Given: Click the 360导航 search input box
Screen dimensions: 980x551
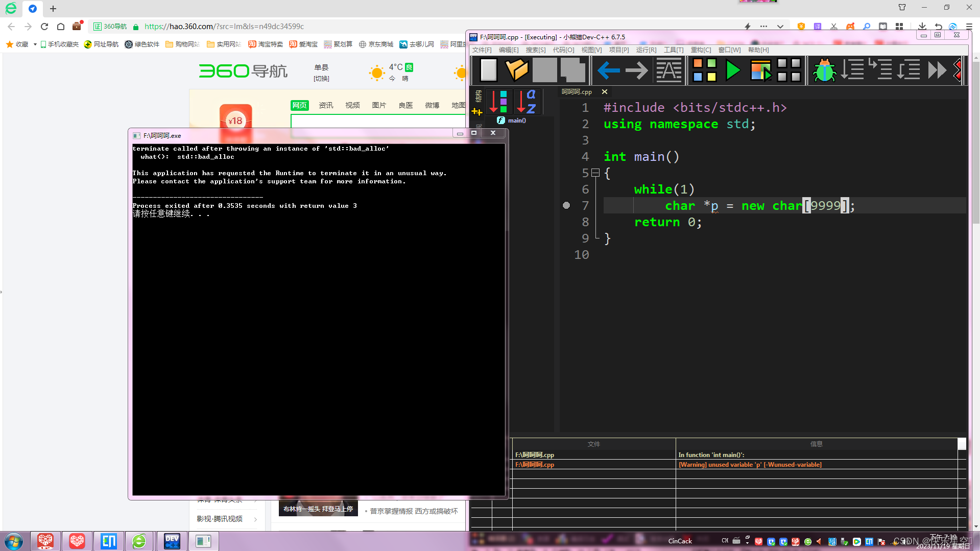Looking at the screenshot, I should point(378,126).
